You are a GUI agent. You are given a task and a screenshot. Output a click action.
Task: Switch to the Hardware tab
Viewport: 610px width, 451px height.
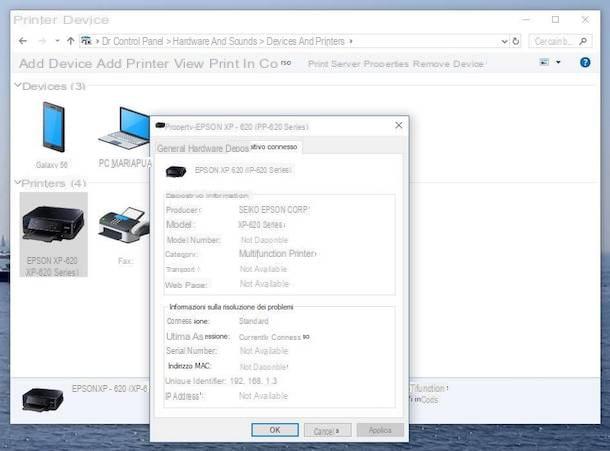(x=205, y=149)
